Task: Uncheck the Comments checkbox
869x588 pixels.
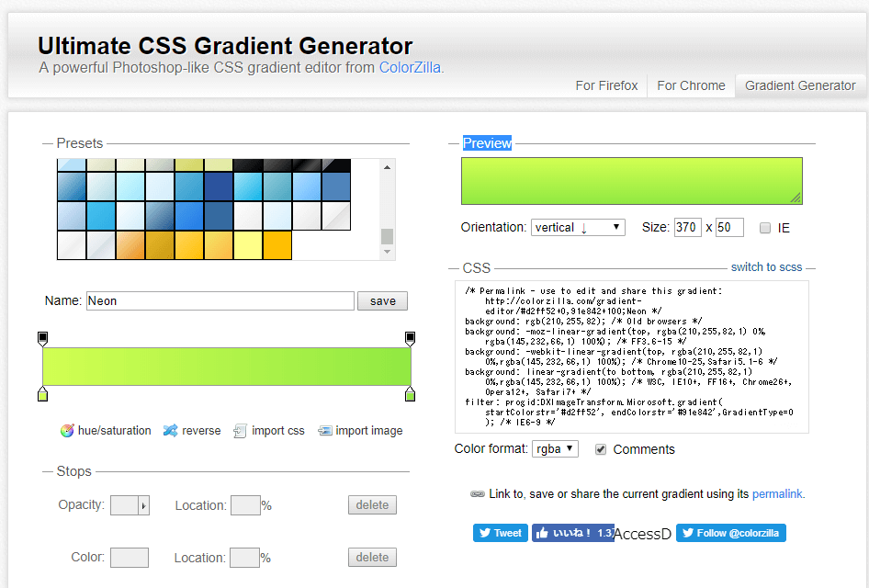Action: (601, 449)
